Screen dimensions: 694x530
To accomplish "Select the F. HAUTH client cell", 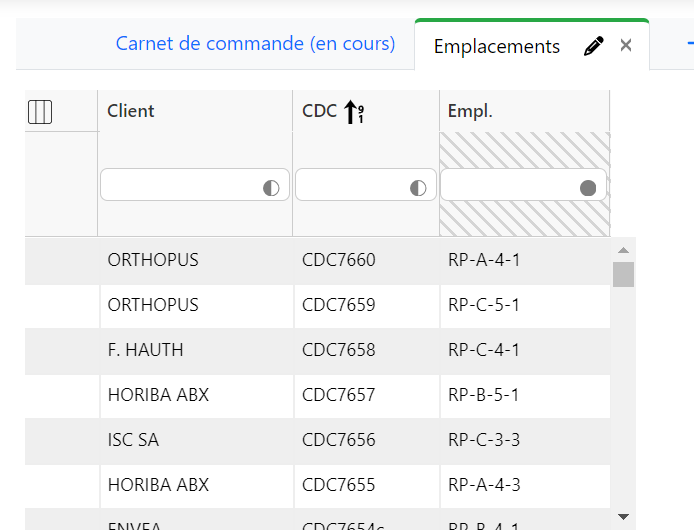I will pos(145,350).
